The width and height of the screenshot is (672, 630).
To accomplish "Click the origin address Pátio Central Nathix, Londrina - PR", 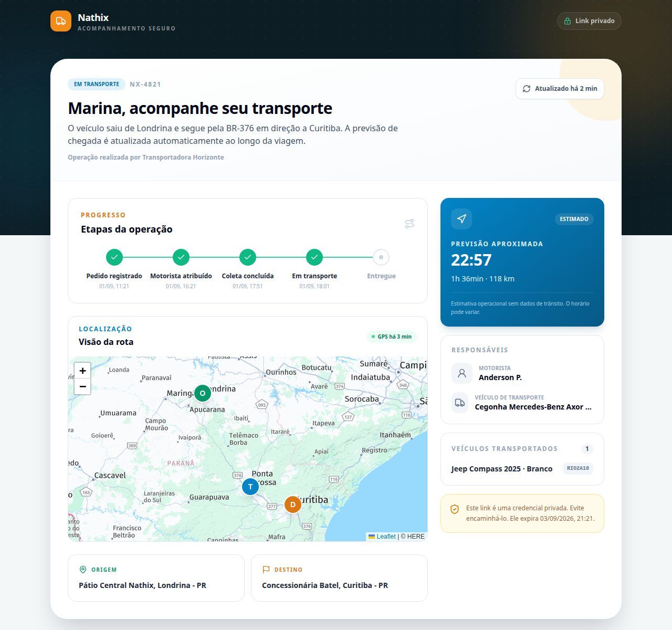I will point(142,585).
